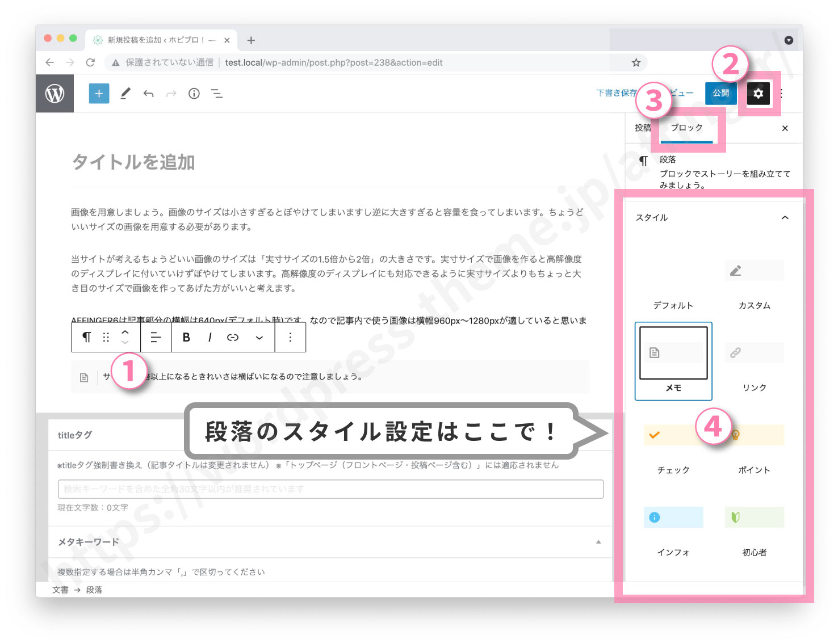This screenshot has width=838, height=644.
Task: Select the ポイント paragraph style
Action: (x=755, y=444)
